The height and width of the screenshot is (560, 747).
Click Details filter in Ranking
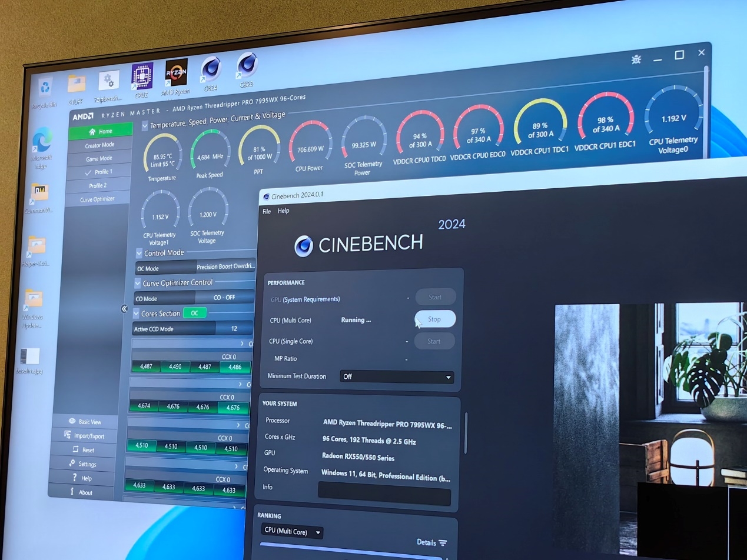pos(432,542)
